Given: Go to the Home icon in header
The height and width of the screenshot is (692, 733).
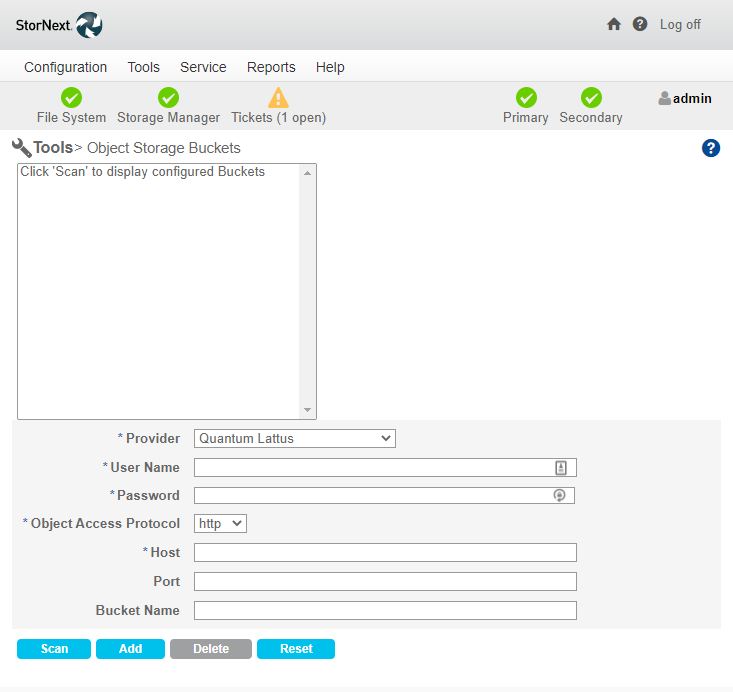Looking at the screenshot, I should (614, 24).
